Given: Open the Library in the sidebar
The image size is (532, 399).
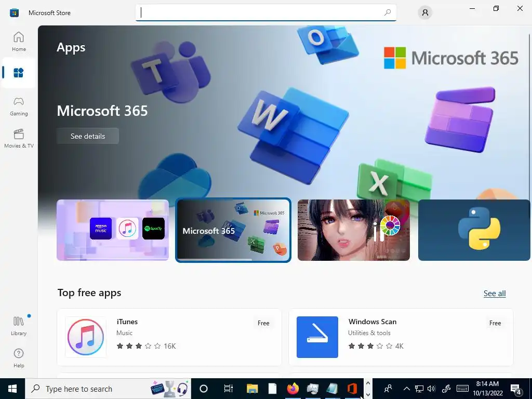Looking at the screenshot, I should pos(19,326).
